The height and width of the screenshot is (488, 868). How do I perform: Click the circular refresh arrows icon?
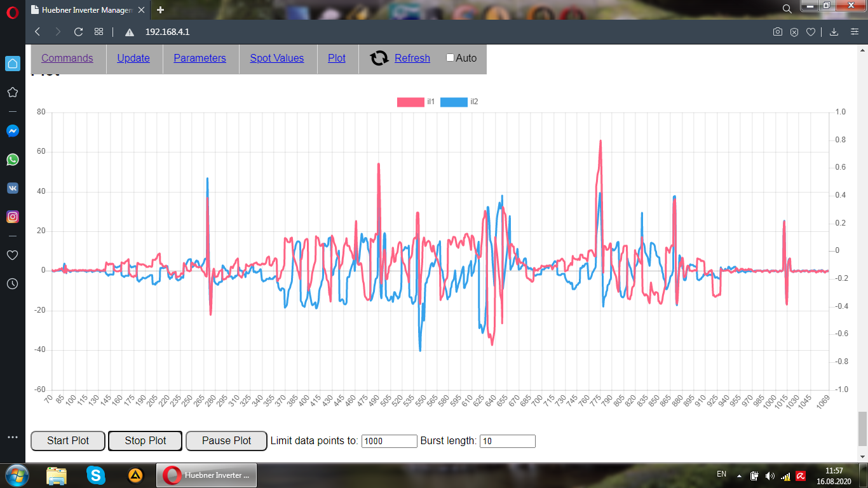(x=379, y=58)
